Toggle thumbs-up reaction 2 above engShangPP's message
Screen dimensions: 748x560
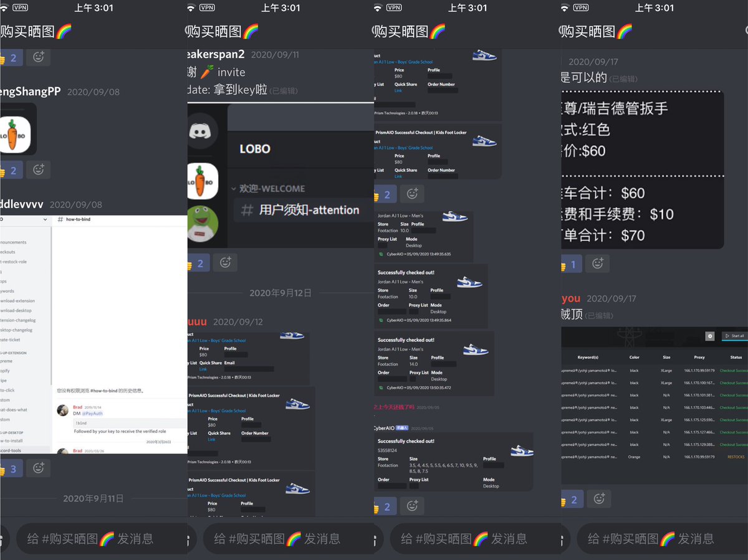point(11,57)
